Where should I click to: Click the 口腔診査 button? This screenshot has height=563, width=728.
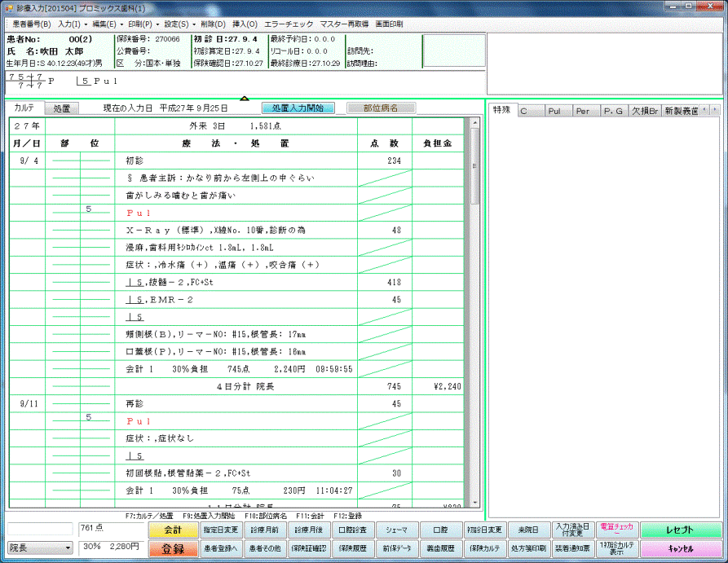pos(353,530)
